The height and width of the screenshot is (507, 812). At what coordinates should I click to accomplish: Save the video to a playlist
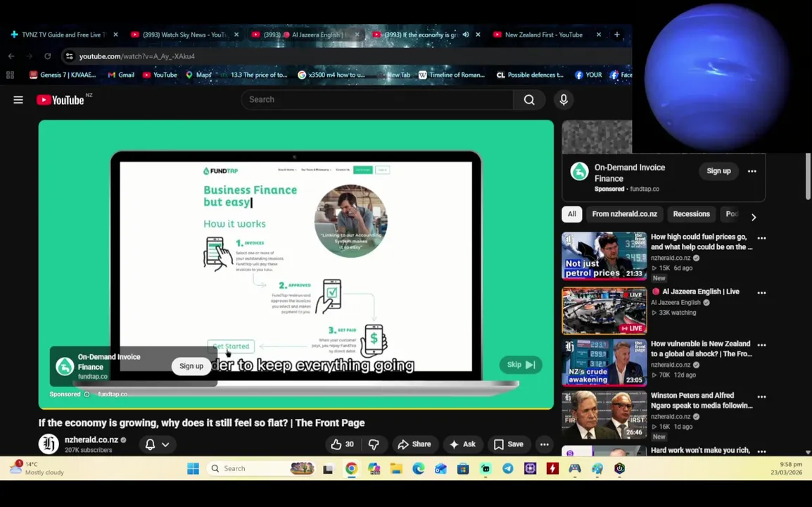click(x=509, y=444)
